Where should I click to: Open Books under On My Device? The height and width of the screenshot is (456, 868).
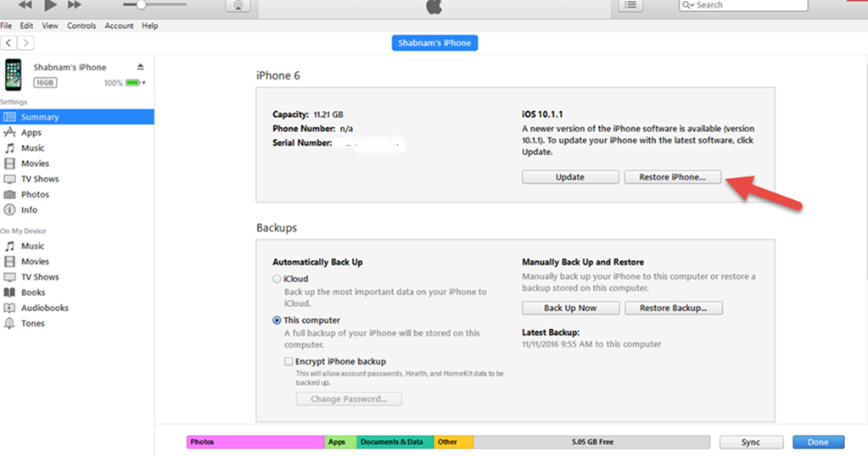tap(77, 292)
